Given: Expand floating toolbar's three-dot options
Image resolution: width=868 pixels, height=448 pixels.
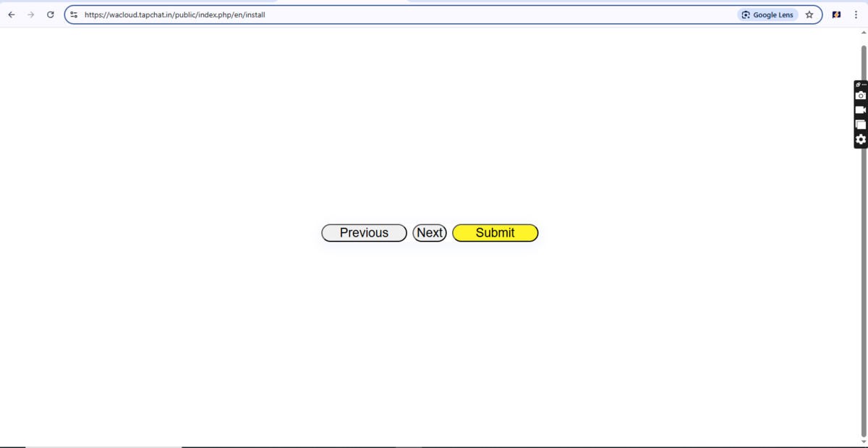Looking at the screenshot, I should point(863,85).
